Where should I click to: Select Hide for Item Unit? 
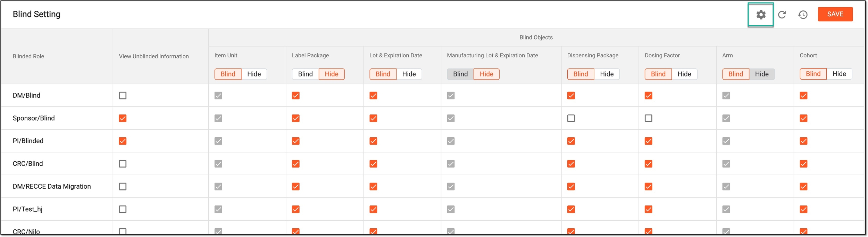pyautogui.click(x=254, y=74)
